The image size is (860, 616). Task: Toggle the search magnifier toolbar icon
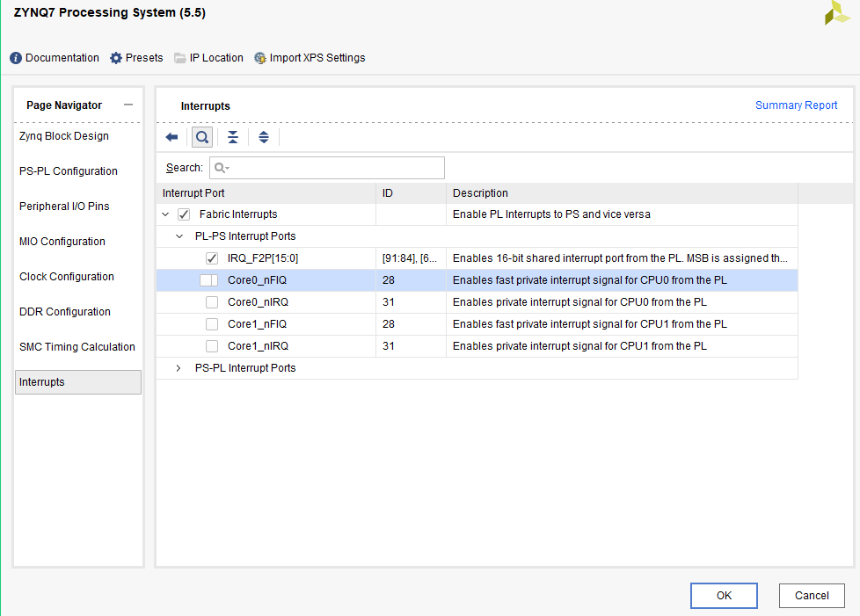pos(202,137)
